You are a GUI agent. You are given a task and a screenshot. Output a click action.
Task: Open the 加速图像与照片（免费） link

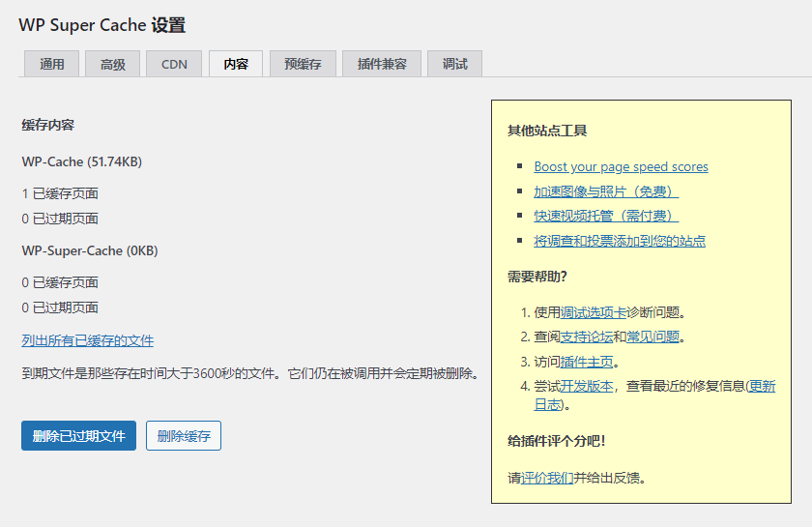606,191
